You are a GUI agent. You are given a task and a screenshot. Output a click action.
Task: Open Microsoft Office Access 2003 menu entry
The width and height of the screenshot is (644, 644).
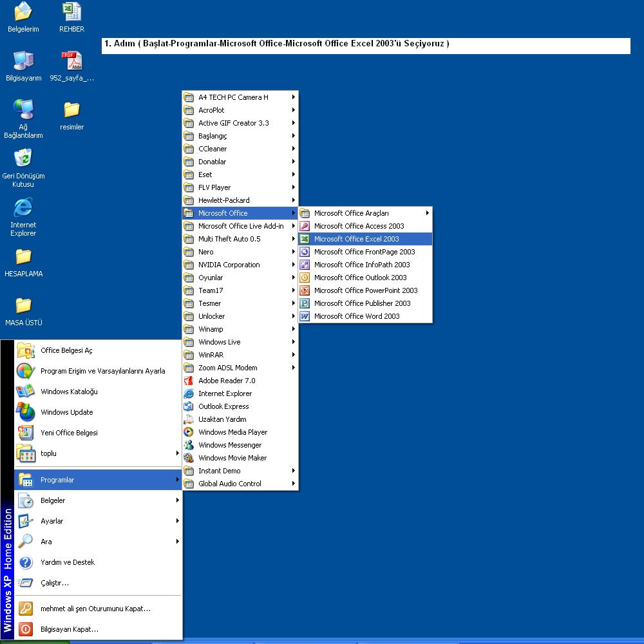pos(359,226)
